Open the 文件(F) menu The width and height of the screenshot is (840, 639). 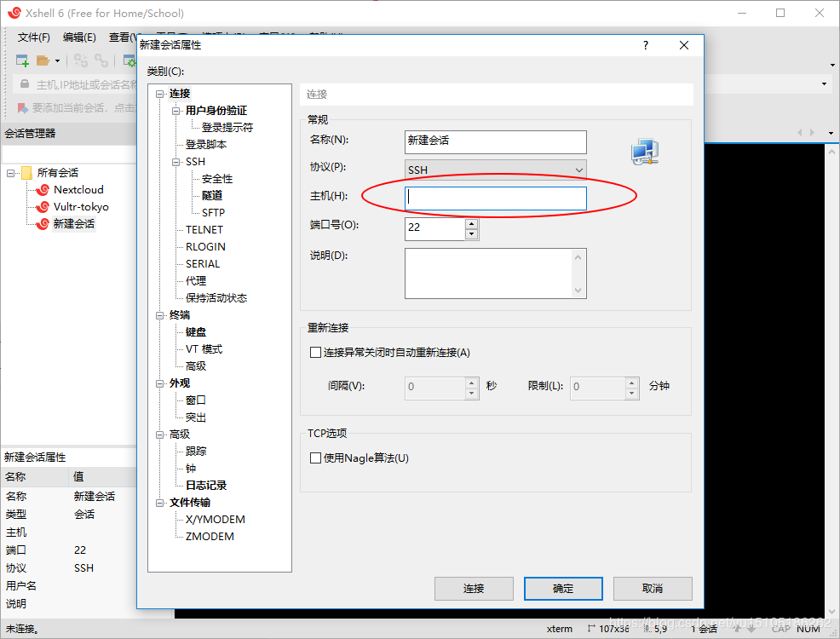[34, 37]
